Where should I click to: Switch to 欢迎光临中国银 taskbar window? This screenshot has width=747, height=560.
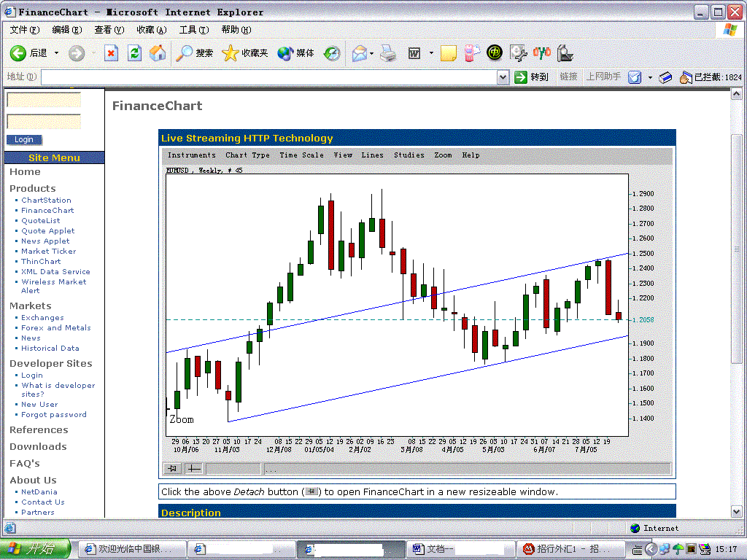131,549
